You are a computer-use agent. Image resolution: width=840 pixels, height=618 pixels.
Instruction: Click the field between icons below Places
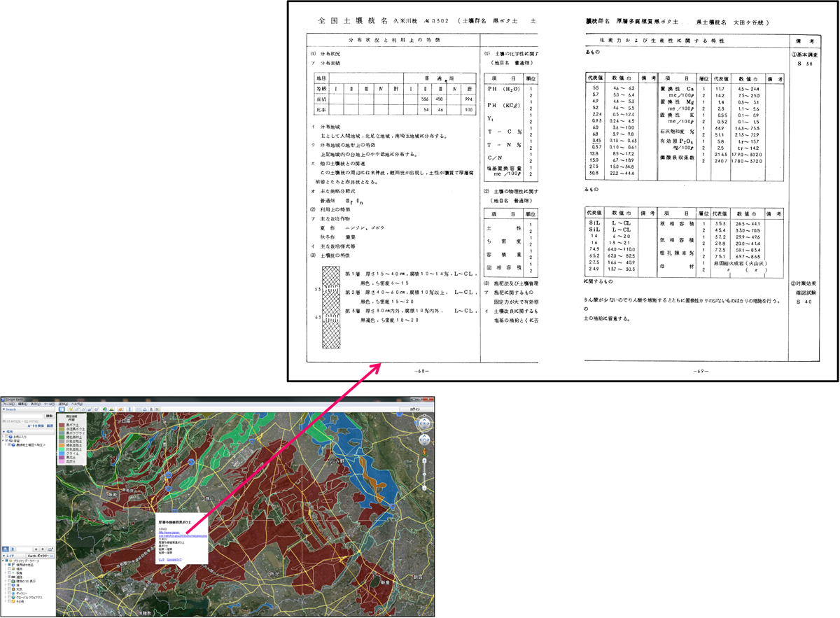[24, 549]
